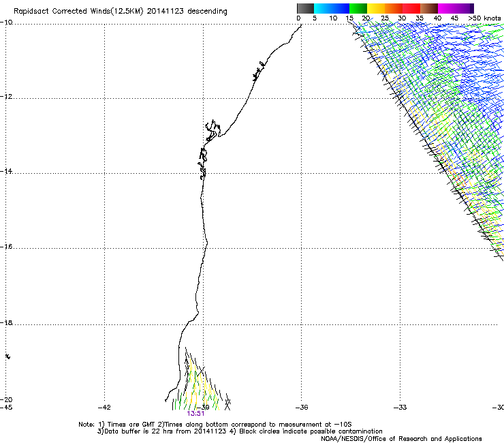
Task: Click the -42 longitude axis label
Action: click(104, 408)
